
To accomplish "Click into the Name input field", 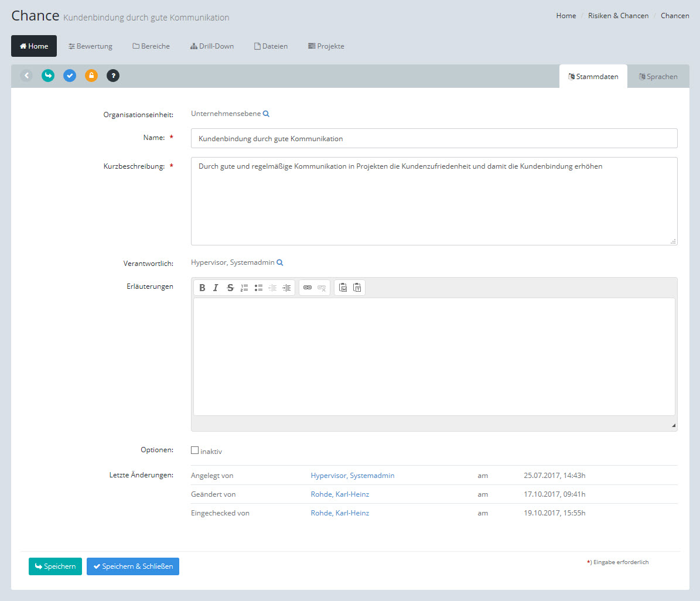I will coord(433,139).
